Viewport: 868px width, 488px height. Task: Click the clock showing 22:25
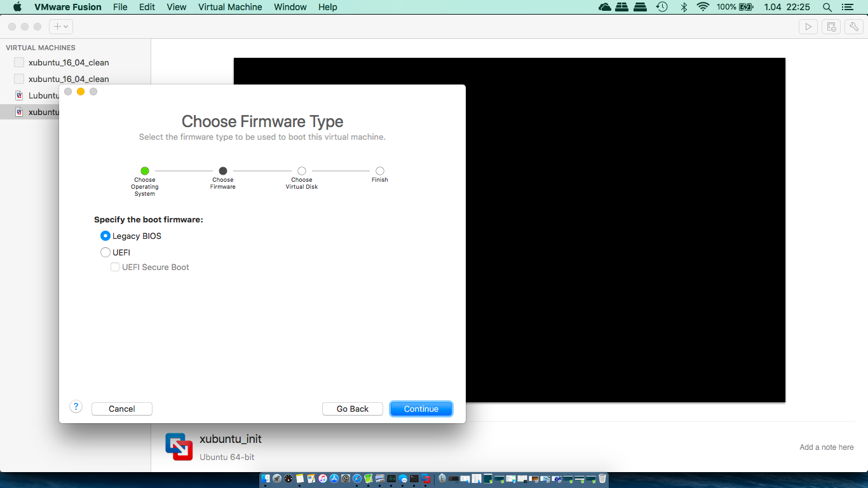[798, 7]
